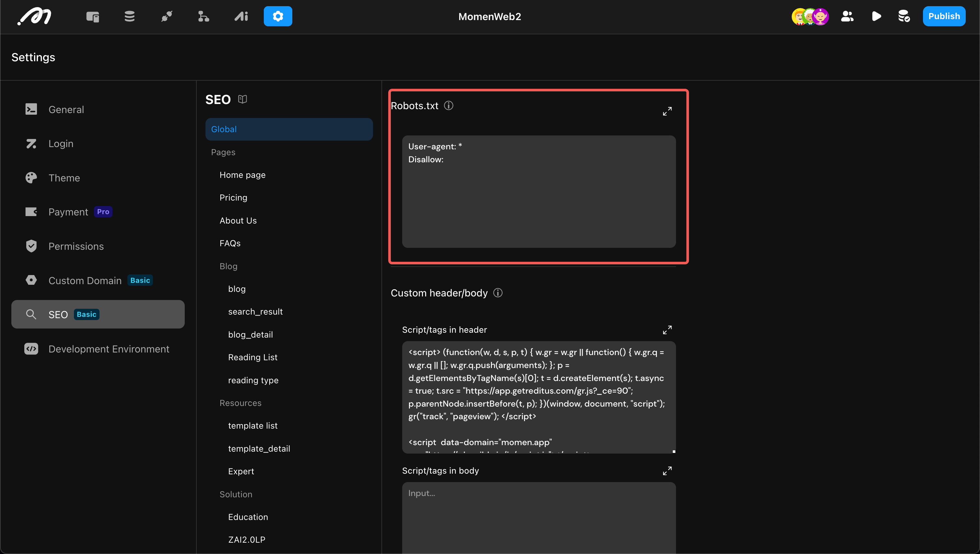Click into the Robots.txt text area
Screen dimensions: 980x554
pyautogui.click(x=539, y=191)
